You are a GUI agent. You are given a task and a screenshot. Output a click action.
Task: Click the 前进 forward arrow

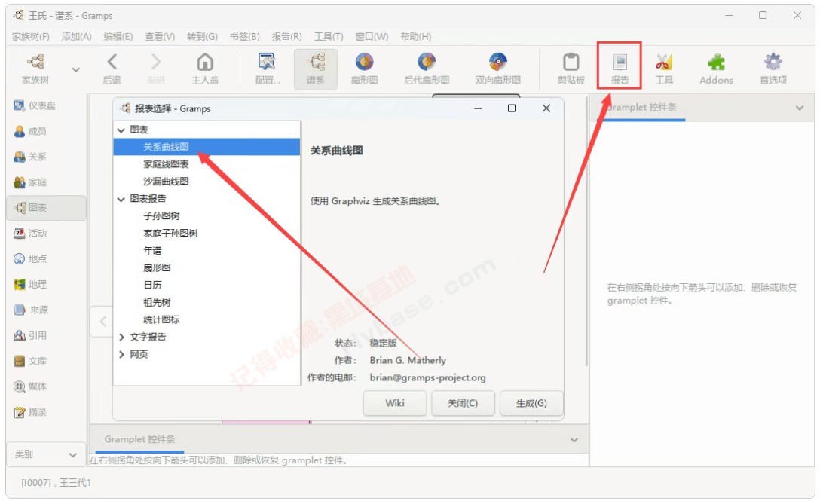click(156, 69)
